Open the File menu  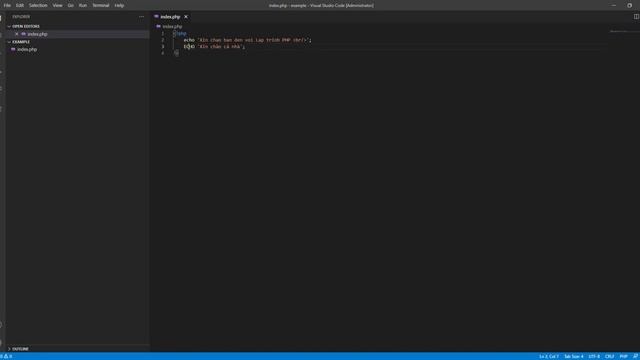(x=7, y=5)
